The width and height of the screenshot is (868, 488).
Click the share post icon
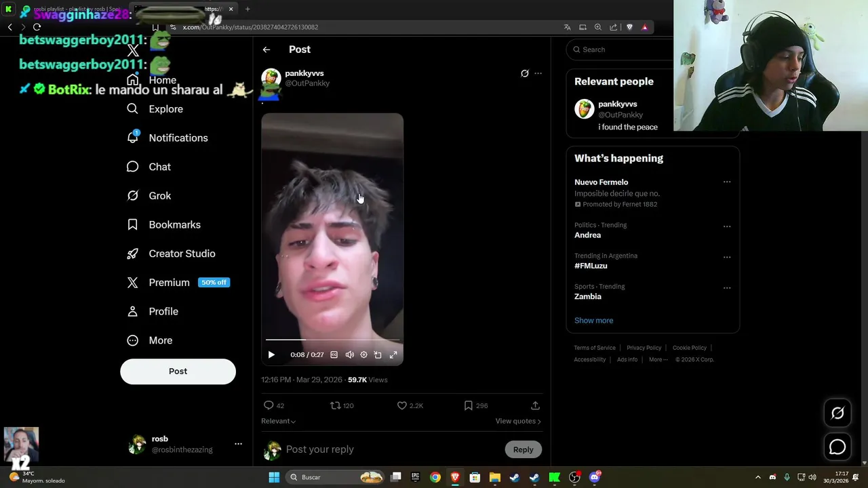pyautogui.click(x=535, y=405)
